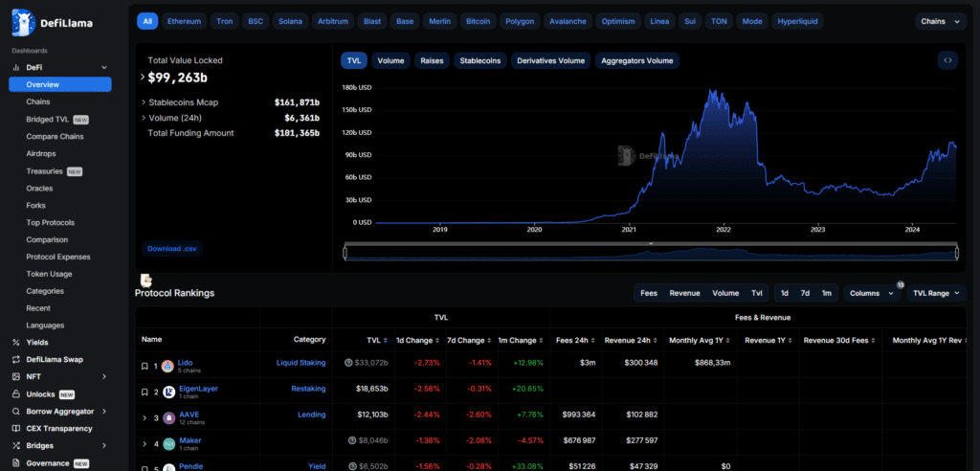
Task: Click the embed code icon above chart
Action: (x=947, y=60)
